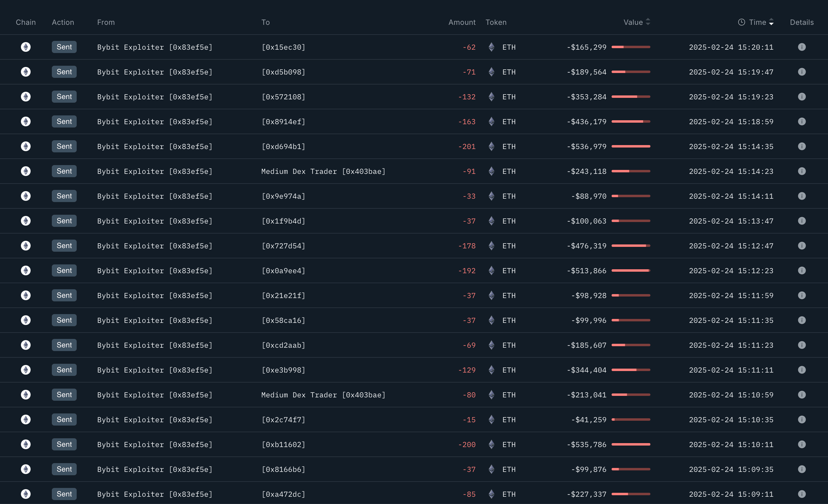
Task: Click Ethereum chain icon in first row
Action: (x=25, y=47)
